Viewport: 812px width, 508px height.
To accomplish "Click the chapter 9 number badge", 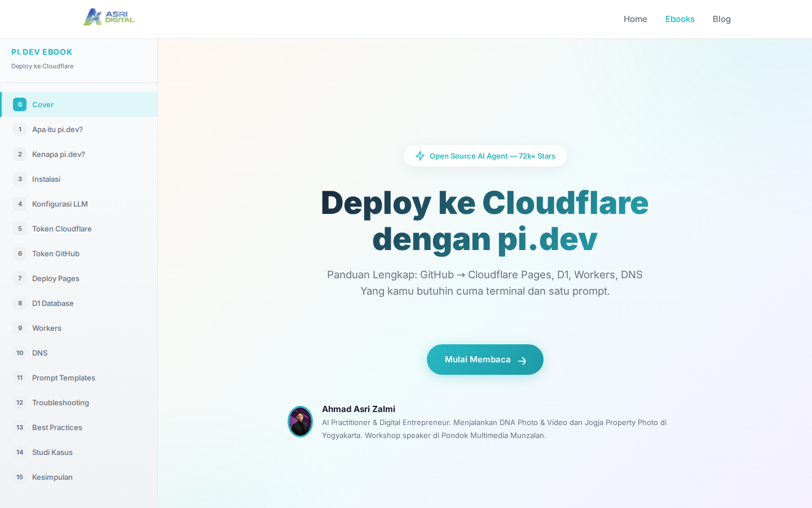I will 20,328.
